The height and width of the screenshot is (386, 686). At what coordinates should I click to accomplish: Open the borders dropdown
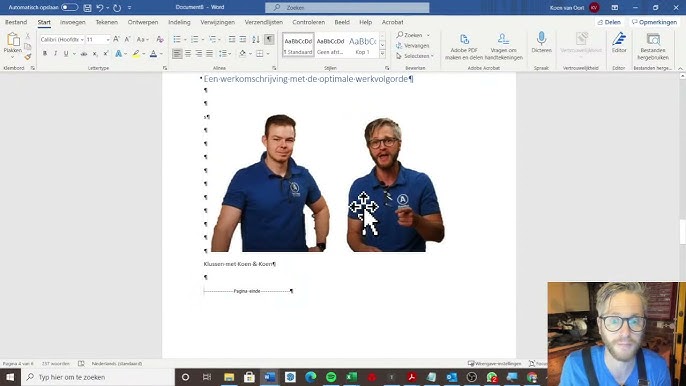click(268, 53)
